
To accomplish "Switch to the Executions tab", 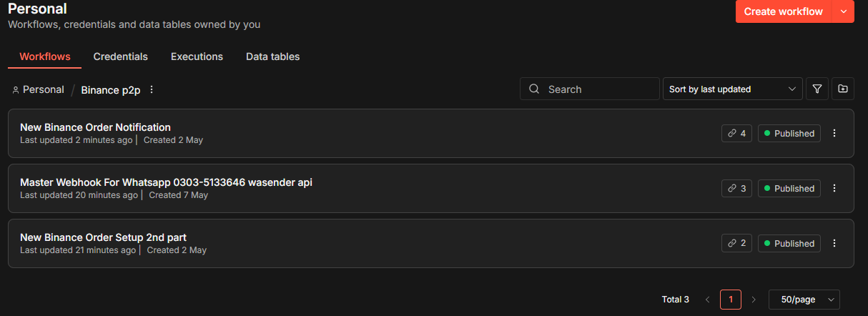I will [x=197, y=56].
